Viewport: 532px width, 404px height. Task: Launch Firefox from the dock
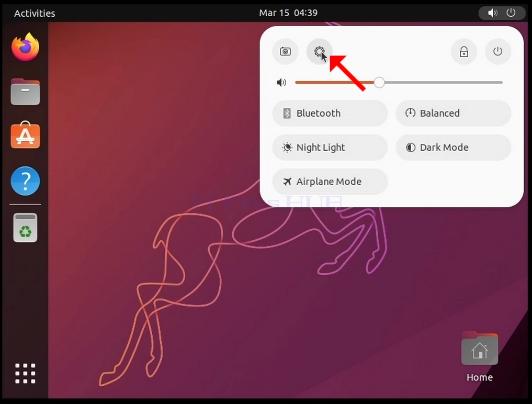click(26, 47)
